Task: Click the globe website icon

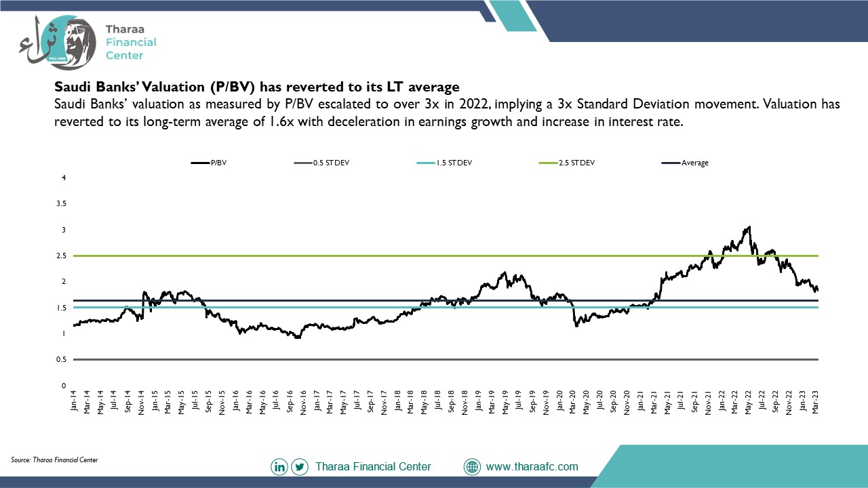Action: point(472,467)
